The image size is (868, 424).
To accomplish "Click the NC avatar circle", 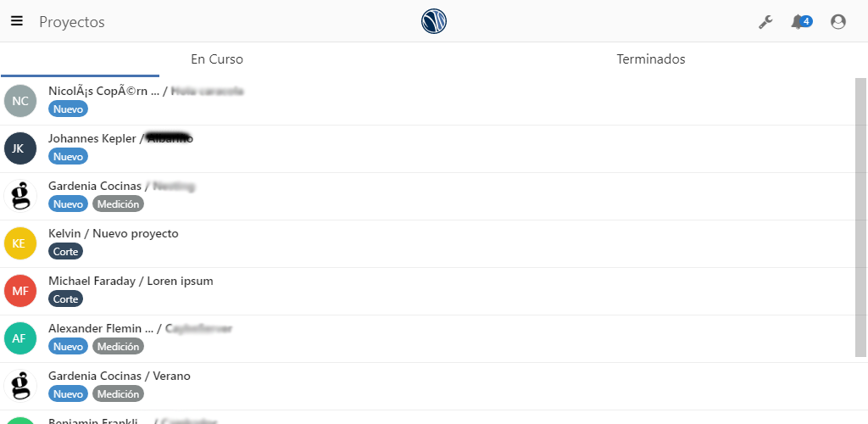I will (x=20, y=101).
